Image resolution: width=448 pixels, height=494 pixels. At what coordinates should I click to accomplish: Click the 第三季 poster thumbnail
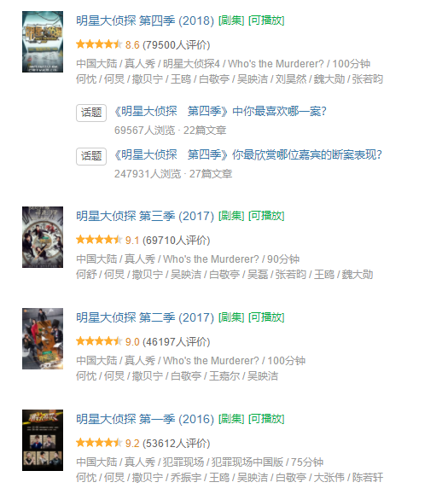point(43,237)
